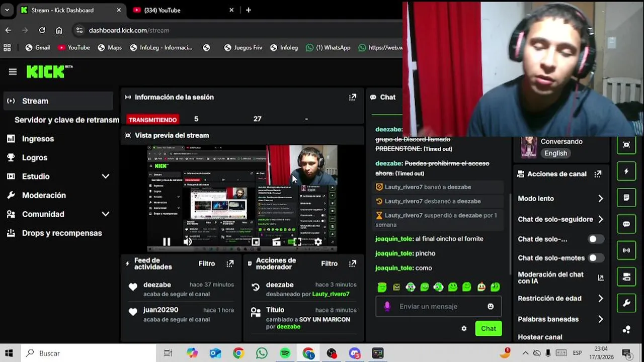
Task: Click the broadcast signal icon in right rail
Action: 626,250
